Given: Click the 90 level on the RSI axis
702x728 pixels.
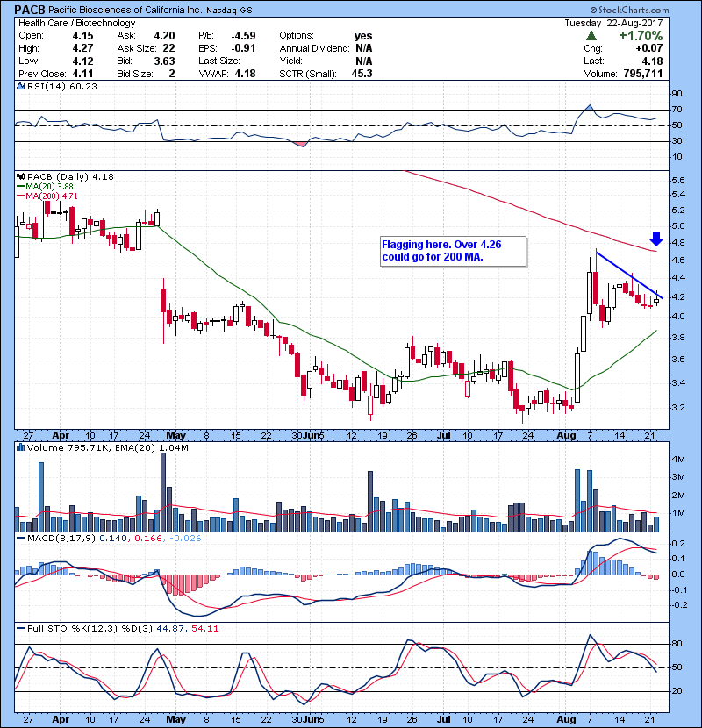Looking at the screenshot, I should pyautogui.click(x=677, y=94).
